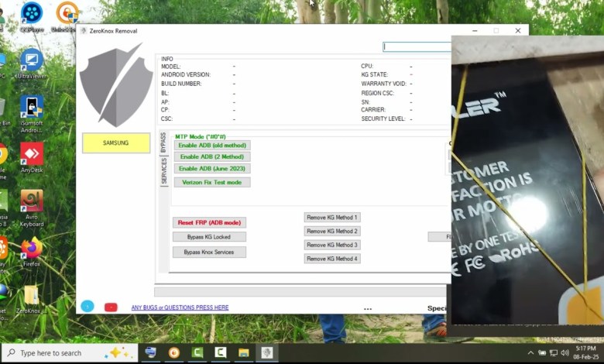Image resolution: width=604 pixels, height=364 pixels.
Task: Click Enable ADB (old method)
Action: (212, 146)
